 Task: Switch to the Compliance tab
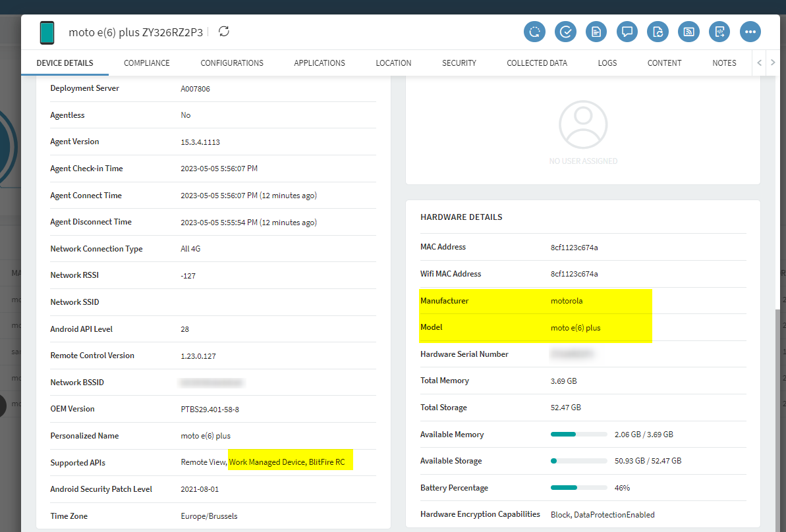147,63
